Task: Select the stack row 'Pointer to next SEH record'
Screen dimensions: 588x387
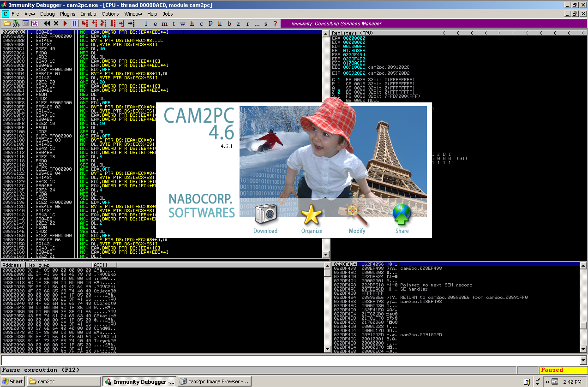Action: [456, 285]
